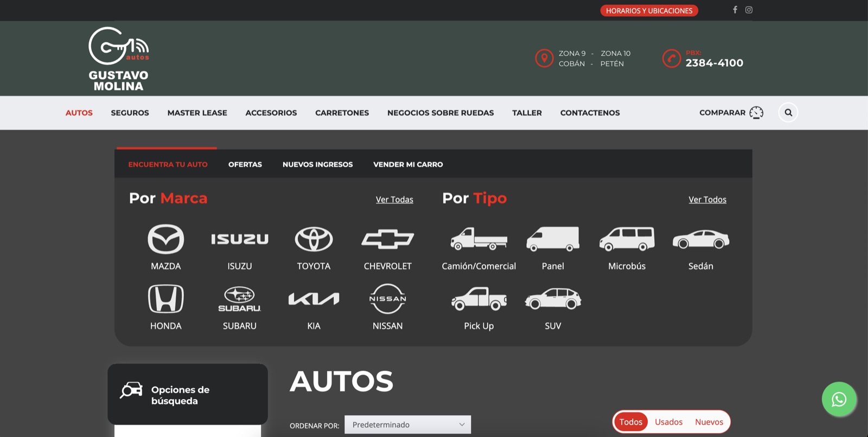This screenshot has height=437, width=868.
Task: Choose the Microbús vehicle icon
Action: (x=627, y=239)
